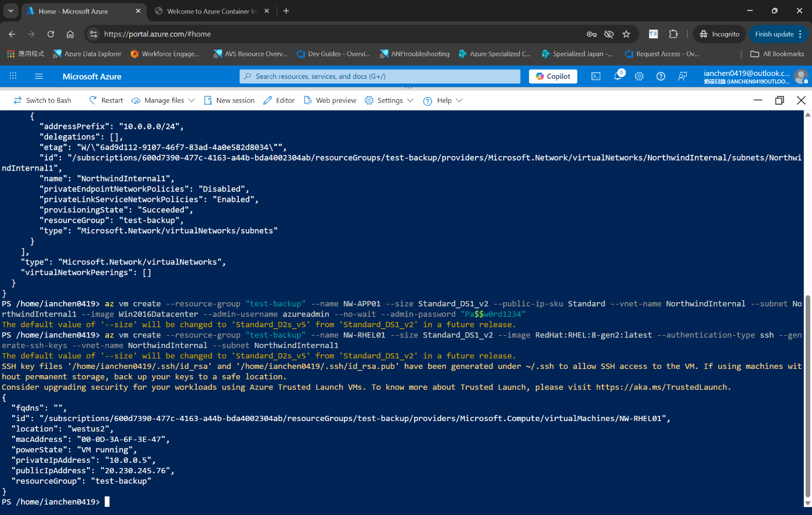Go to the browser home page

click(x=70, y=34)
